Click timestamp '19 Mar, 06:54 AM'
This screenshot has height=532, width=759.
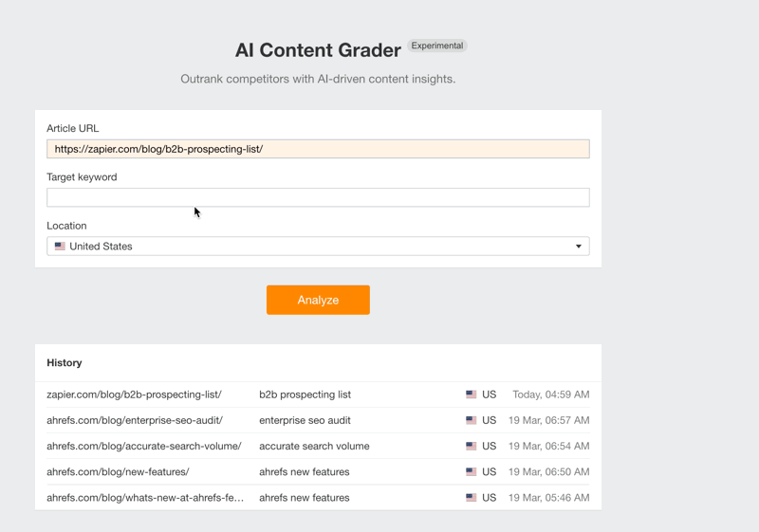(549, 446)
